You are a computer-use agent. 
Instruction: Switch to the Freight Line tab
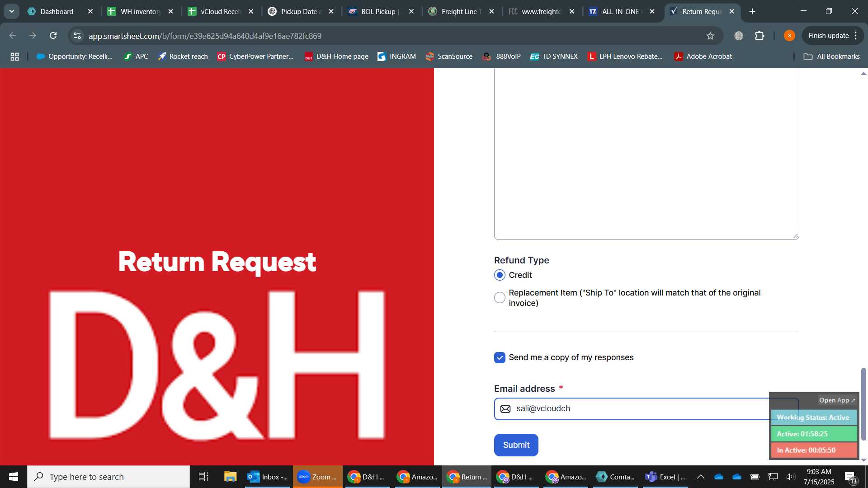(461, 11)
